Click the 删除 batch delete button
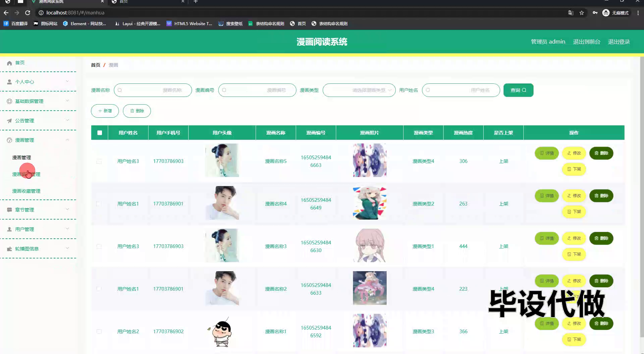This screenshot has width=644, height=354. click(x=137, y=111)
